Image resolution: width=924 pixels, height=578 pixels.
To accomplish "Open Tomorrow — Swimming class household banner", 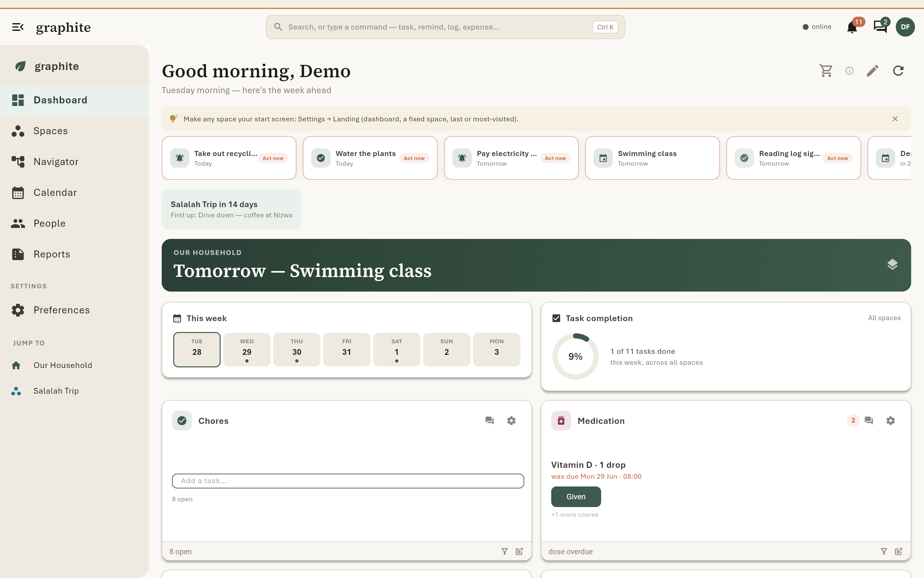I will [536, 265].
